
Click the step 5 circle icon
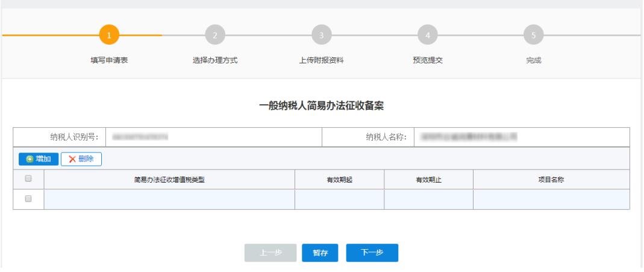tap(533, 36)
